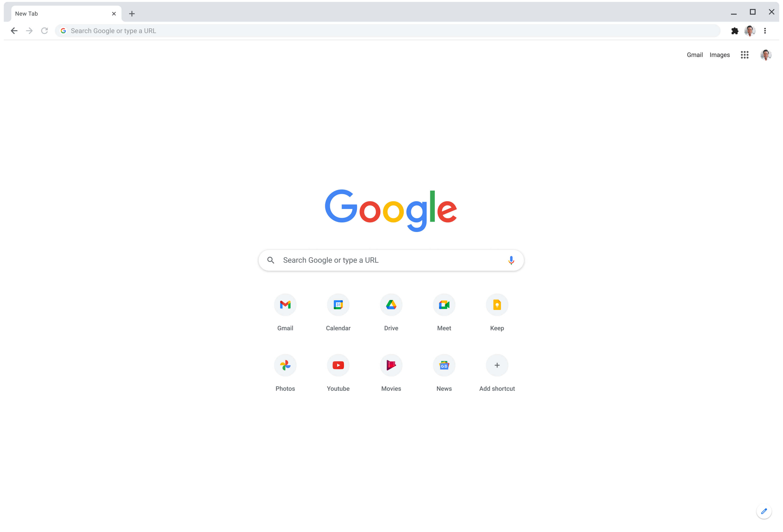Viewport: 783px width, 532px height.
Task: Open Gmail from shortcuts
Action: pyautogui.click(x=285, y=305)
